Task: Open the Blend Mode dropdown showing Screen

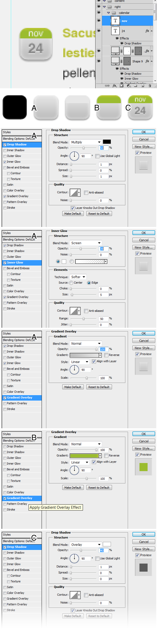Action: [x=86, y=243]
